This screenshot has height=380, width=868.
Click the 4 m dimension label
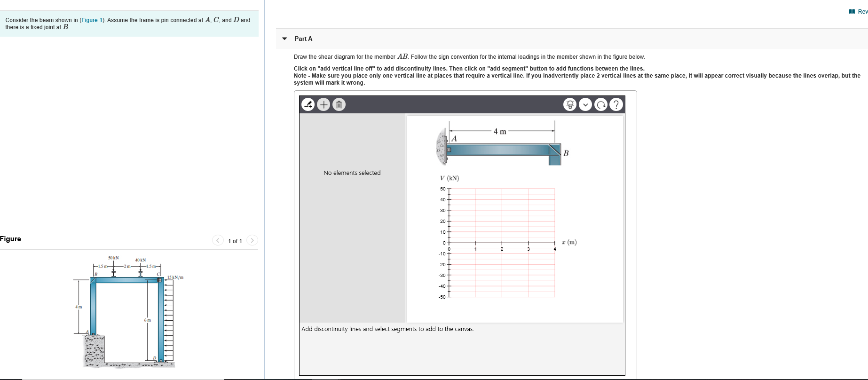pos(500,132)
